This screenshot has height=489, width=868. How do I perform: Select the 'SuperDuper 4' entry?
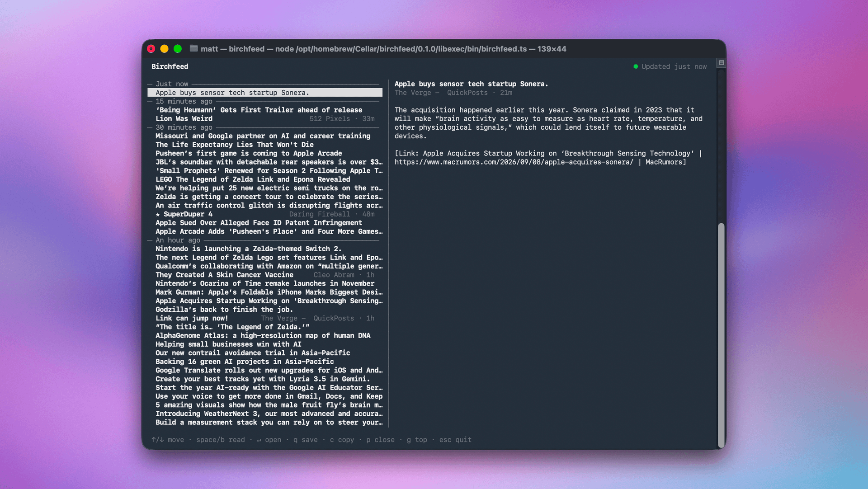pyautogui.click(x=188, y=214)
